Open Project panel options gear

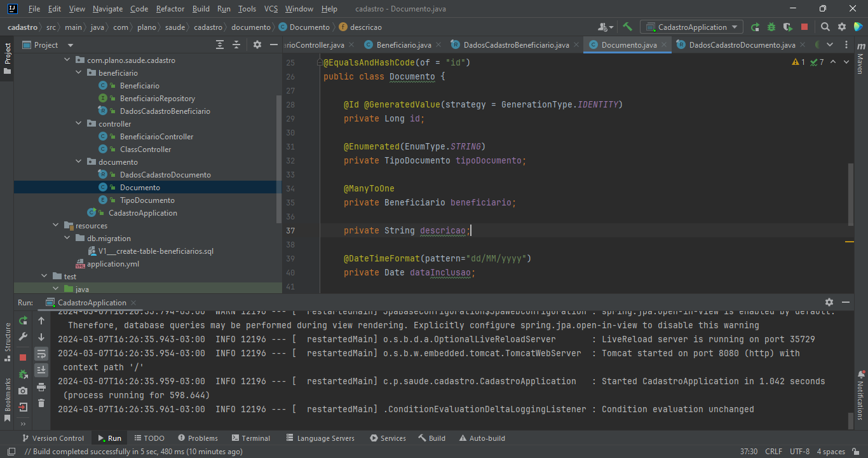point(257,45)
